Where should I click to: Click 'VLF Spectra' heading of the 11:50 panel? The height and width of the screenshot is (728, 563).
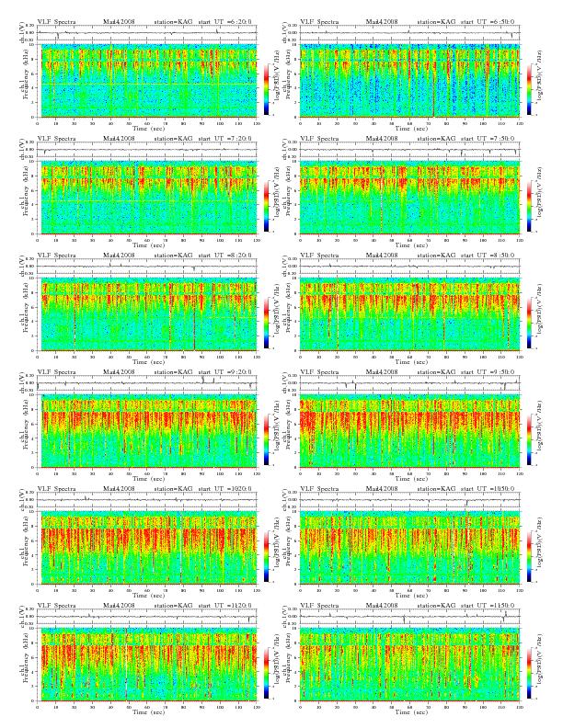coord(319,605)
